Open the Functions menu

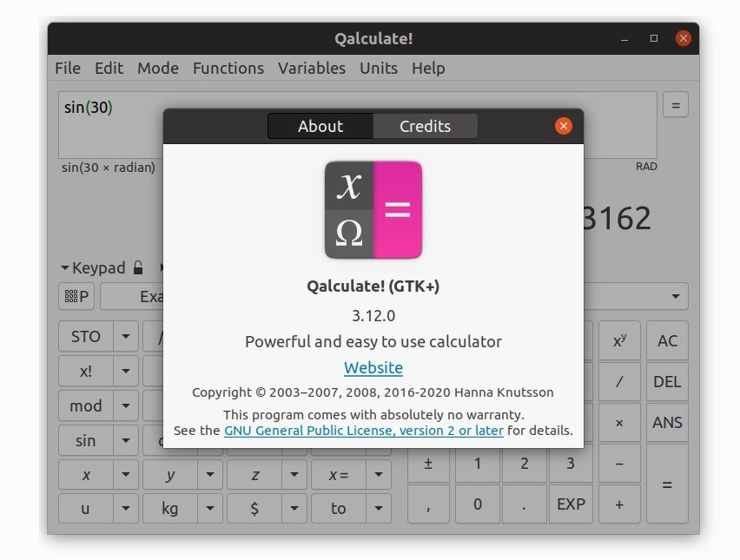pyautogui.click(x=228, y=68)
